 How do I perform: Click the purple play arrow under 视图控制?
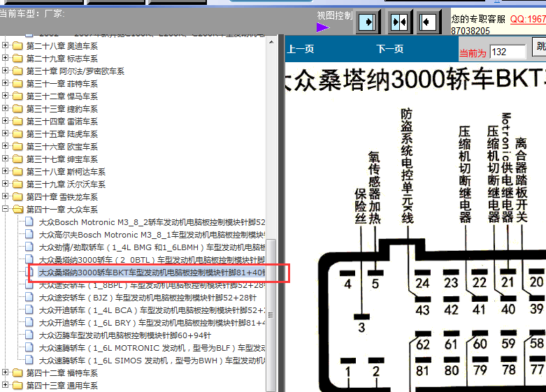tap(322, 27)
